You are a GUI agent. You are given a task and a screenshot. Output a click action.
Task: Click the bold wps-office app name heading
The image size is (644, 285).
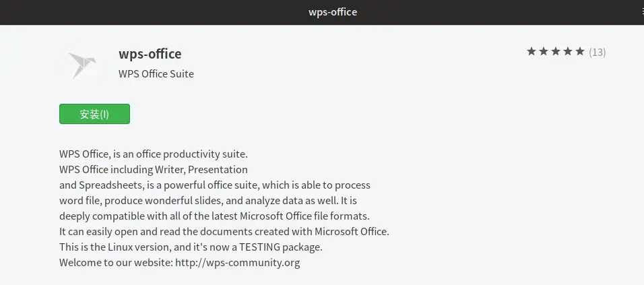(x=150, y=54)
